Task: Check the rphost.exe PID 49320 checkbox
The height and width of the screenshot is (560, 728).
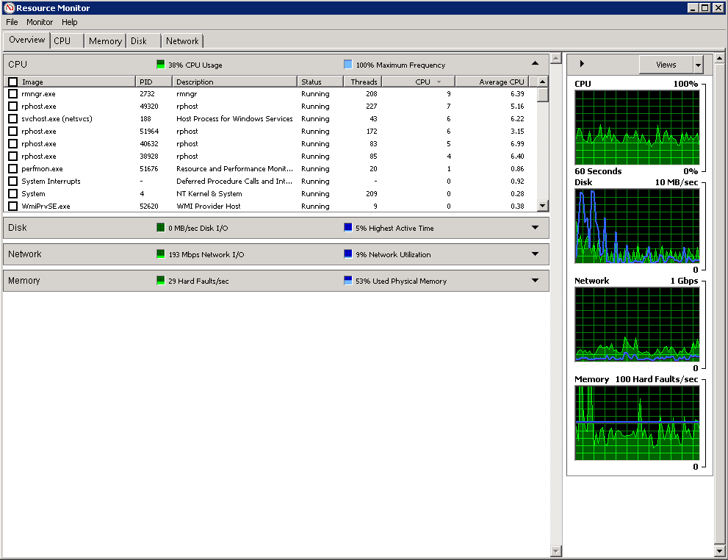Action: (13, 107)
